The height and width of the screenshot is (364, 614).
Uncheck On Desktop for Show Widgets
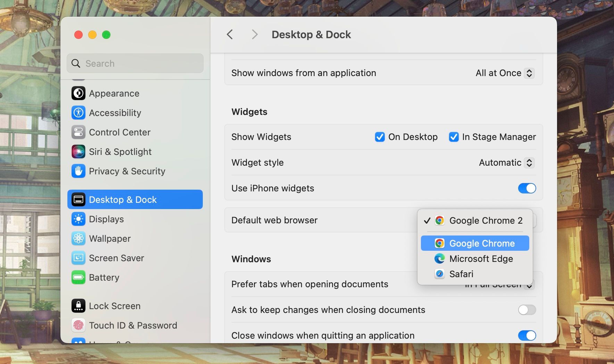(380, 137)
